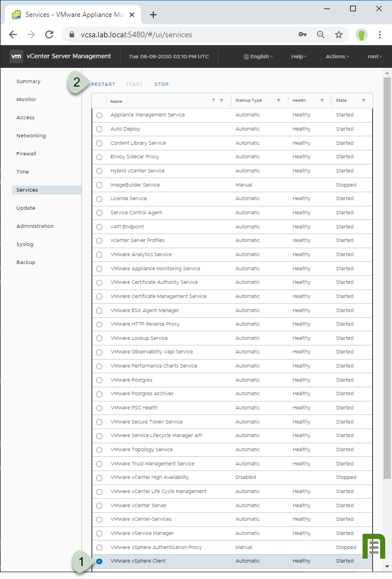Click the Name column sort arrow

[x=214, y=101]
